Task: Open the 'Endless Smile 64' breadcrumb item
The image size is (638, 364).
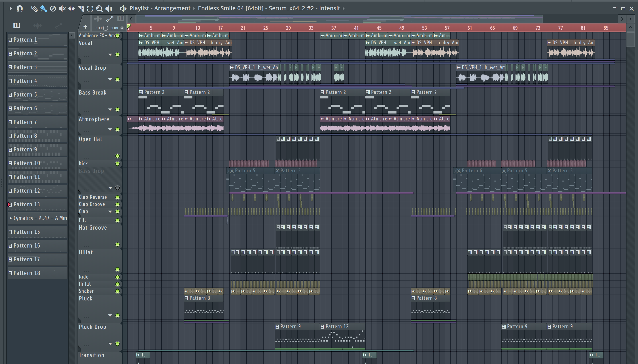Action: 269,8
